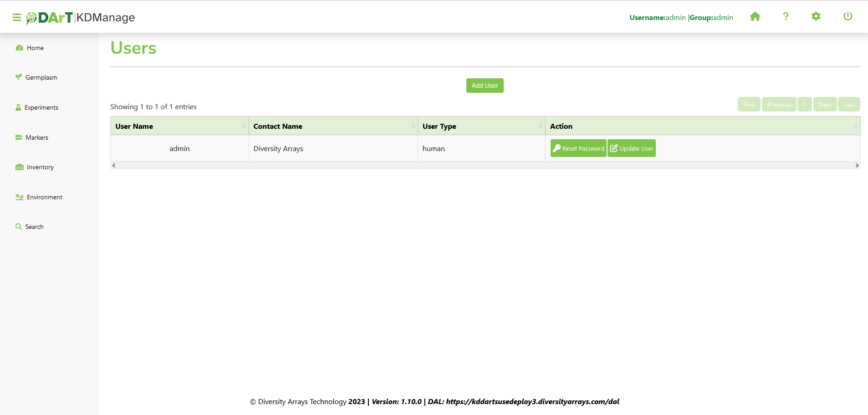This screenshot has height=415, width=868.
Task: Navigate to Environment in sidebar
Action: pyautogui.click(x=44, y=197)
